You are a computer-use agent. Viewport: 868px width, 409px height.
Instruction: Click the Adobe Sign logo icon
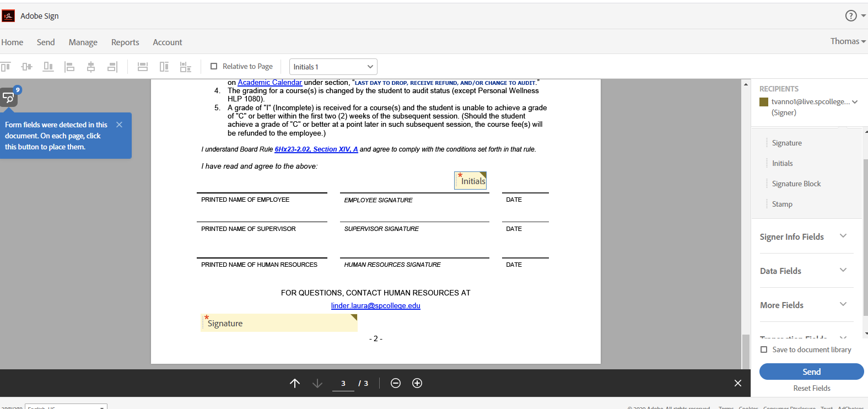tap(8, 16)
